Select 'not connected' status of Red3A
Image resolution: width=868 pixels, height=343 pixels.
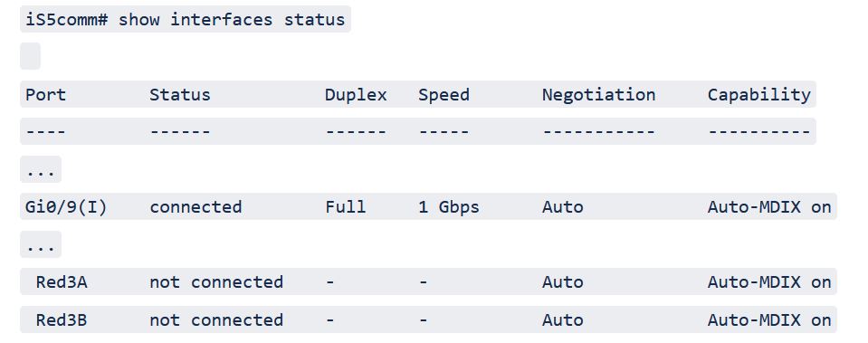216,282
